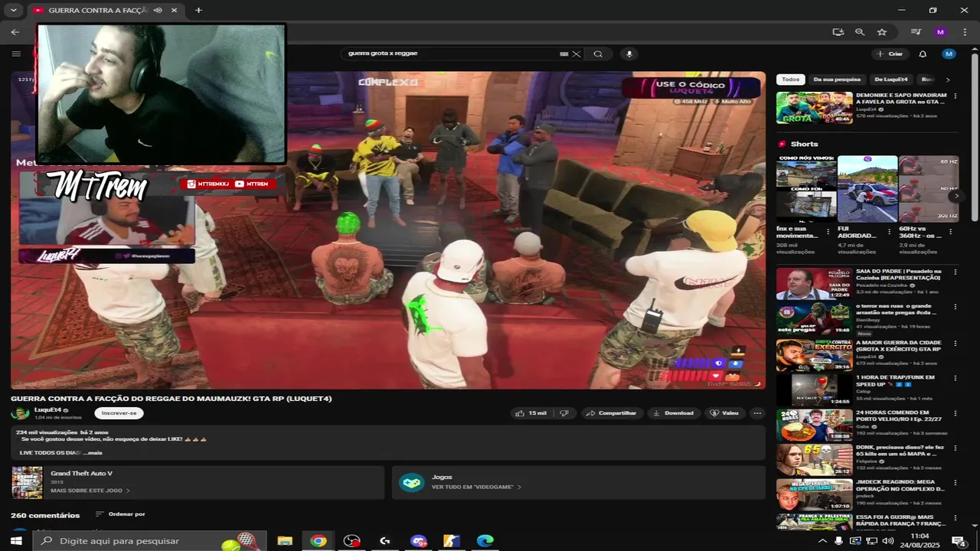
Task: Open the tab search dropdown arrow
Action: [x=13, y=10]
